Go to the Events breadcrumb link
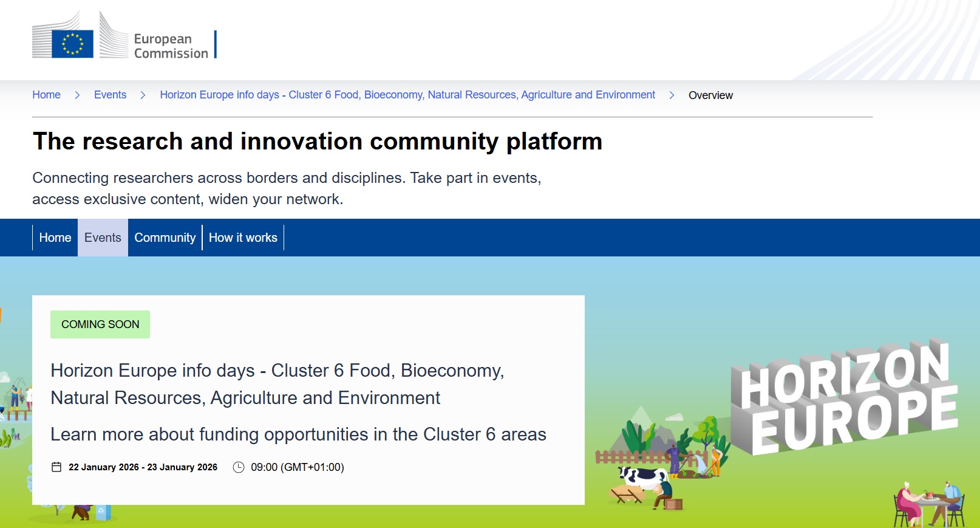980x528 pixels. [x=110, y=95]
